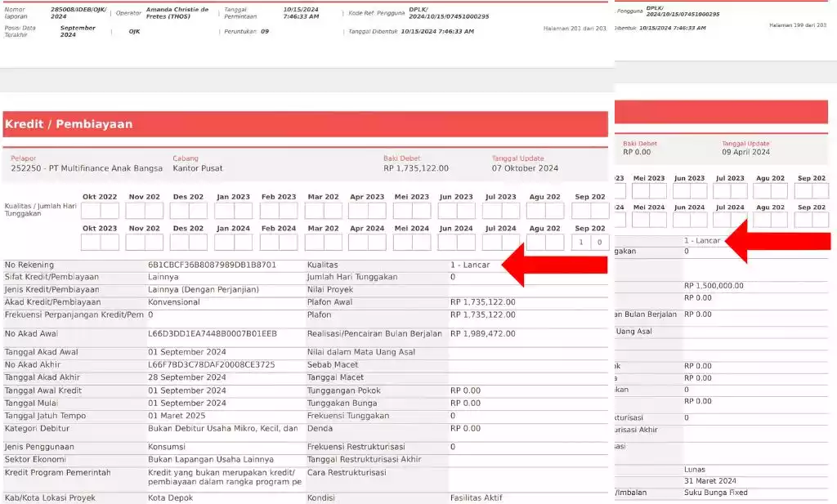Select the Sep 2024 quality box showing 1
The width and height of the screenshot is (837, 504).
[581, 242]
